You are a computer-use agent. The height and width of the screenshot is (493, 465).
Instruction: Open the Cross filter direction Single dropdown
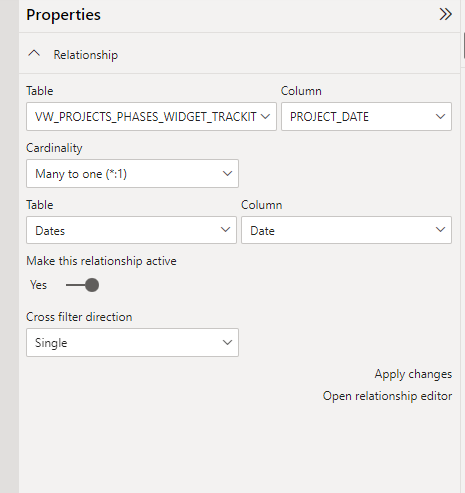132,342
